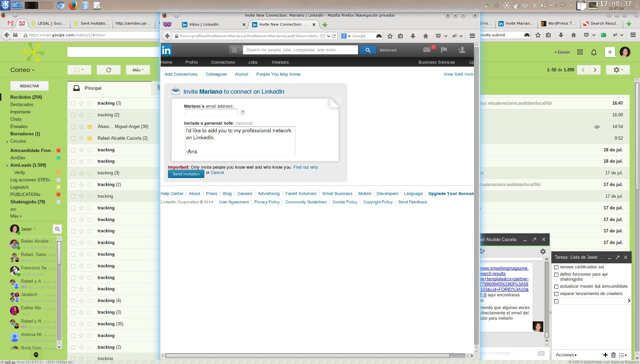The width and height of the screenshot is (640, 364).
Task: Select checkbox for Rafael Alcalde Cazorla email
Action: 73,138
